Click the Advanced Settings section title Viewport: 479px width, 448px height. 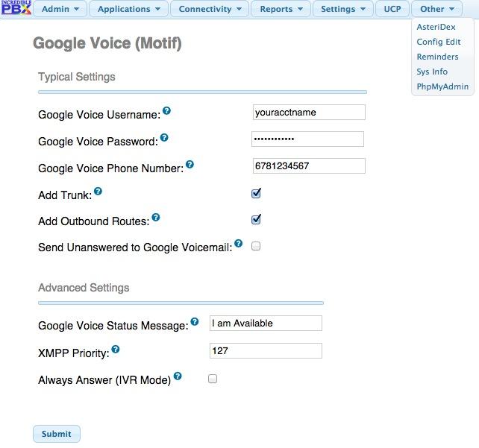click(84, 288)
